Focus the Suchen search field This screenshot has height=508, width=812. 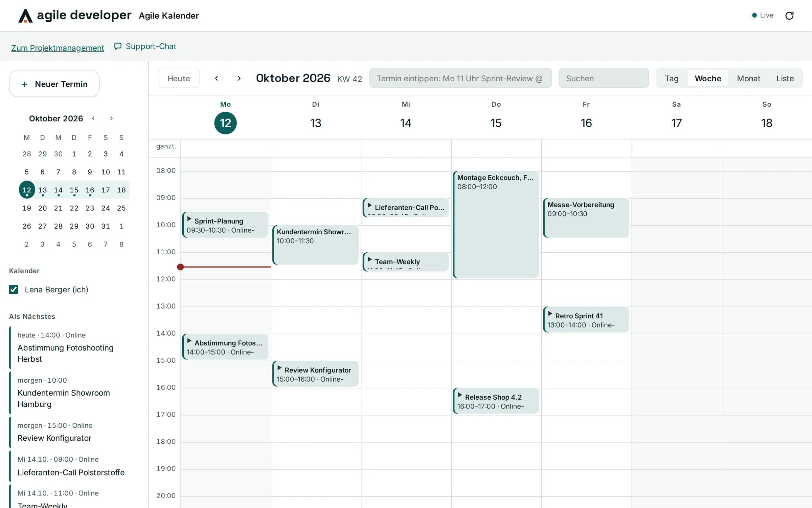pos(604,78)
